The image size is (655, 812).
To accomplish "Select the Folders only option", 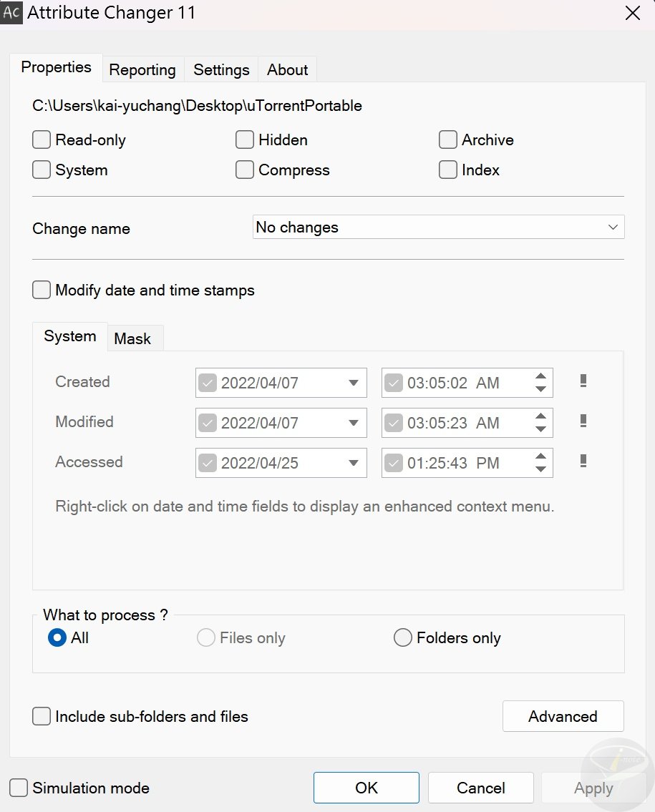I will (402, 637).
